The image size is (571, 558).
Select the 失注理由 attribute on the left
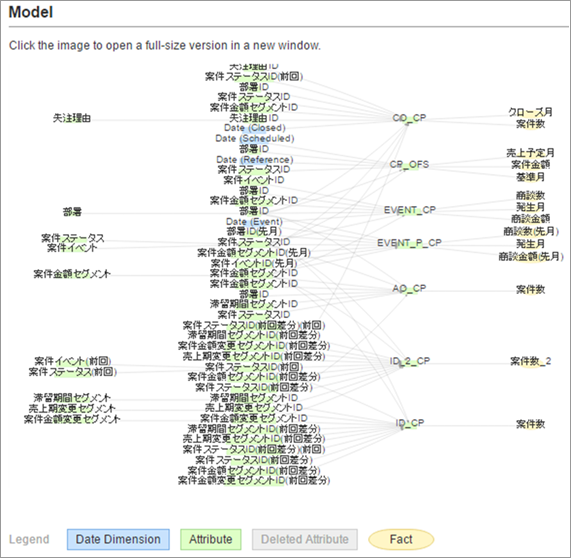[x=72, y=118]
